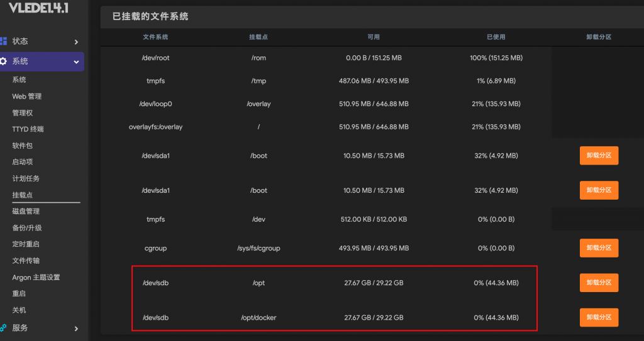Image resolution: width=644 pixels, height=341 pixels.
Task: Click the 系统 gear icon in sidebar
Action: [x=3, y=62]
